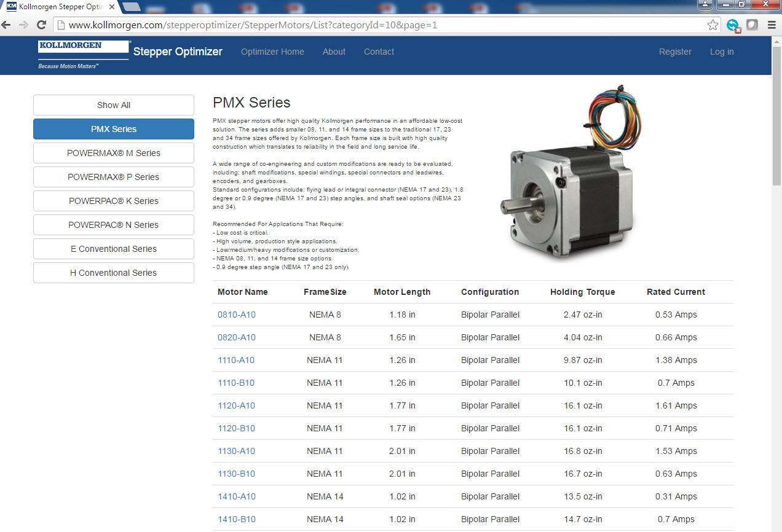The width and height of the screenshot is (782, 532).
Task: Open motor 1110-B10
Action: 236,383
